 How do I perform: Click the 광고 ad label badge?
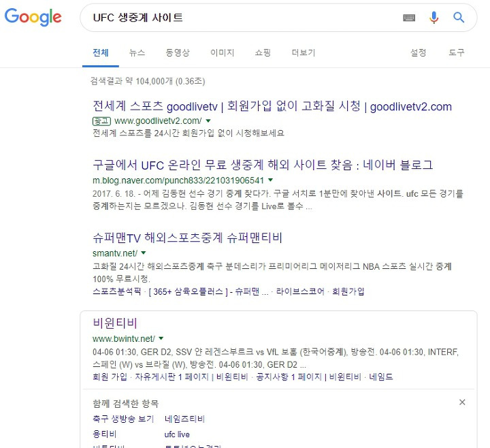point(101,121)
